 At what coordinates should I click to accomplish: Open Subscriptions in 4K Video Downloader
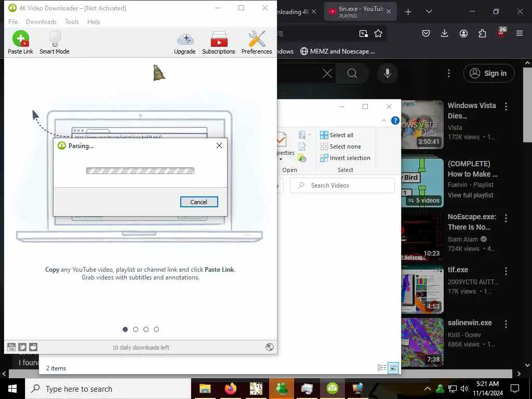[219, 43]
